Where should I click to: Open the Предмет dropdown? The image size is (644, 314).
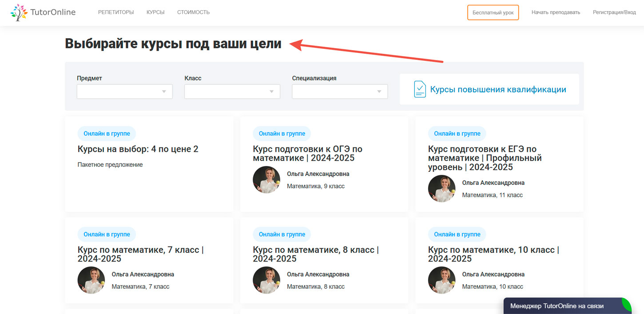click(x=125, y=91)
